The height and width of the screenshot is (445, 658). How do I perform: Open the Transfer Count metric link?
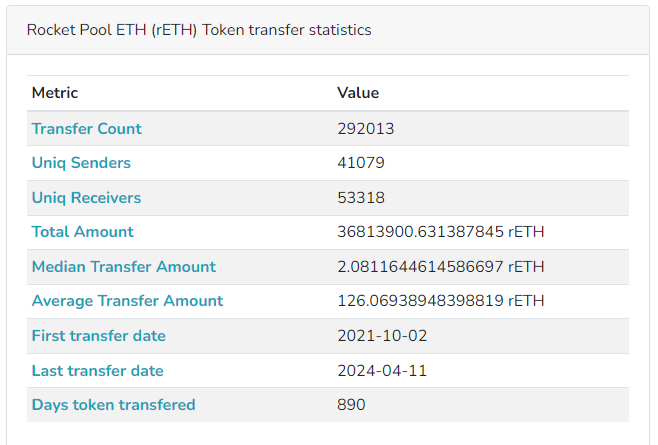tap(86, 128)
